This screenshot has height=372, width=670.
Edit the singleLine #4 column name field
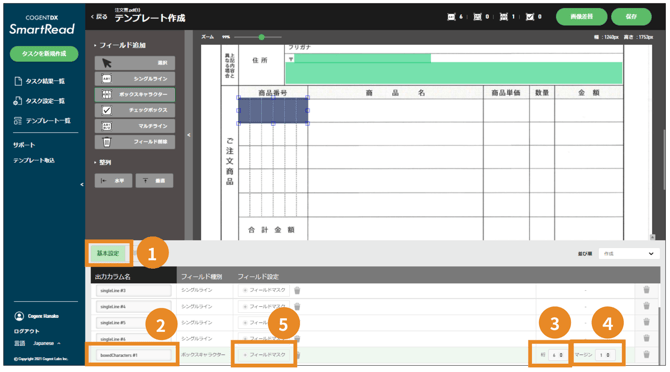tap(133, 306)
